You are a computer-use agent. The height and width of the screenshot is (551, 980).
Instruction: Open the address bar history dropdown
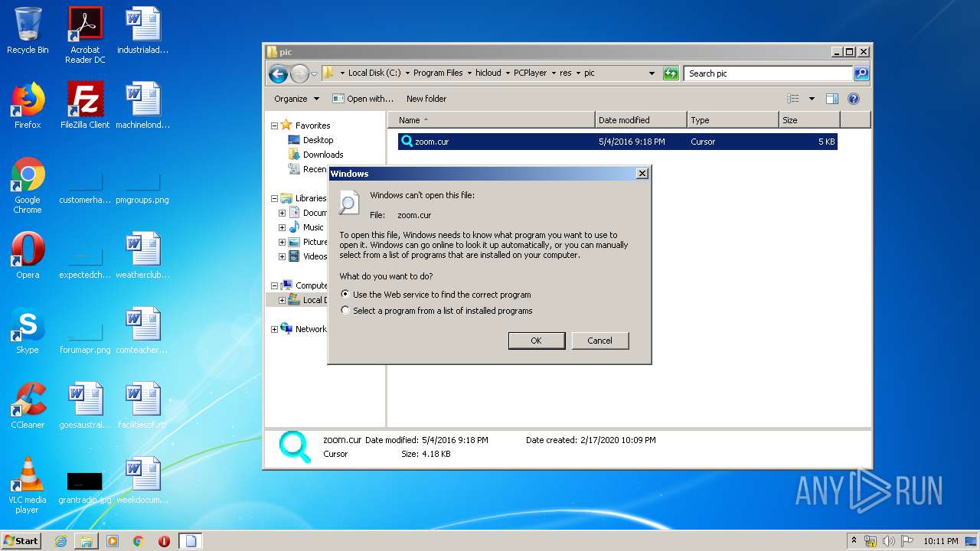(x=652, y=73)
